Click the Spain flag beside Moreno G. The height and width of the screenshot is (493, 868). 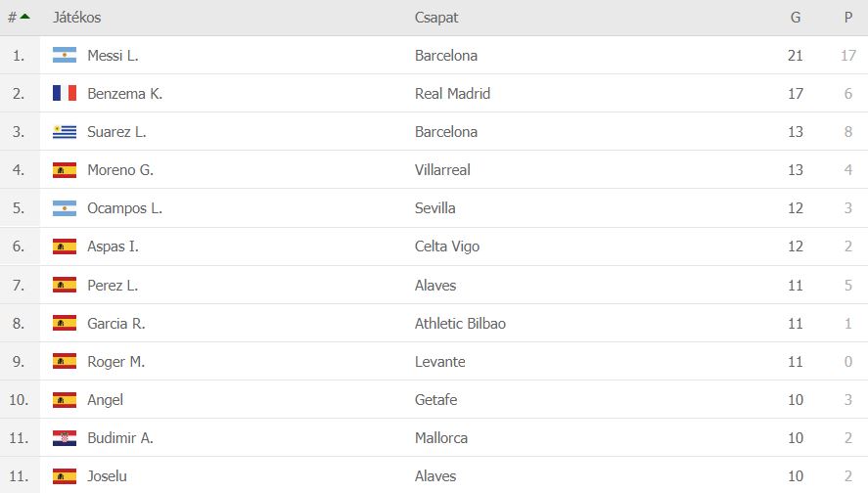tap(65, 170)
